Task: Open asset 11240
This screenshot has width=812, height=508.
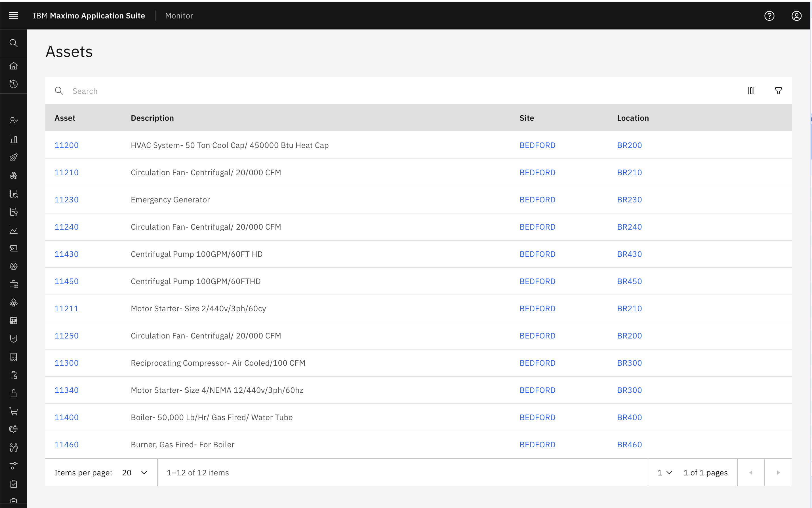Action: click(x=67, y=227)
